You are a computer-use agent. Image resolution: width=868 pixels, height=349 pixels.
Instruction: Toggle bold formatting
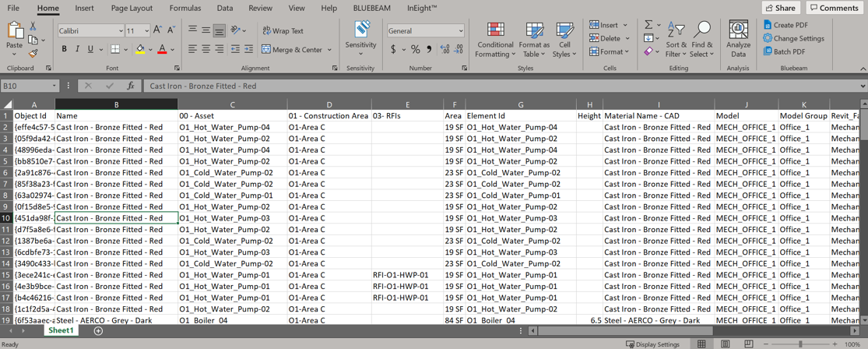click(x=65, y=49)
